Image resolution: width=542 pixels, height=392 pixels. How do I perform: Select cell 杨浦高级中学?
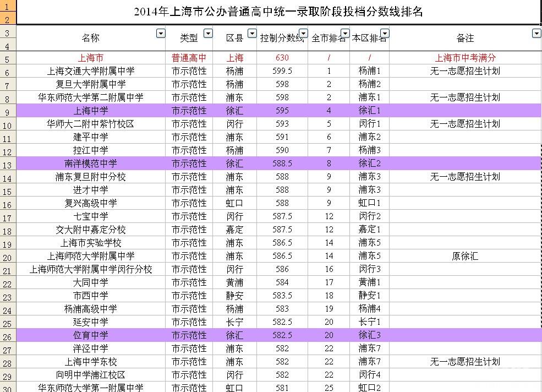91,309
